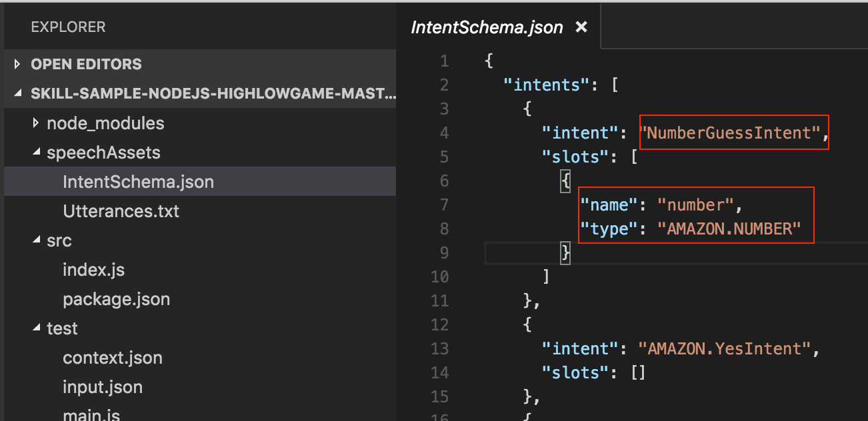This screenshot has width=868, height=421.
Task: Close the IntentSchema.json editor tab
Action: 581,27
